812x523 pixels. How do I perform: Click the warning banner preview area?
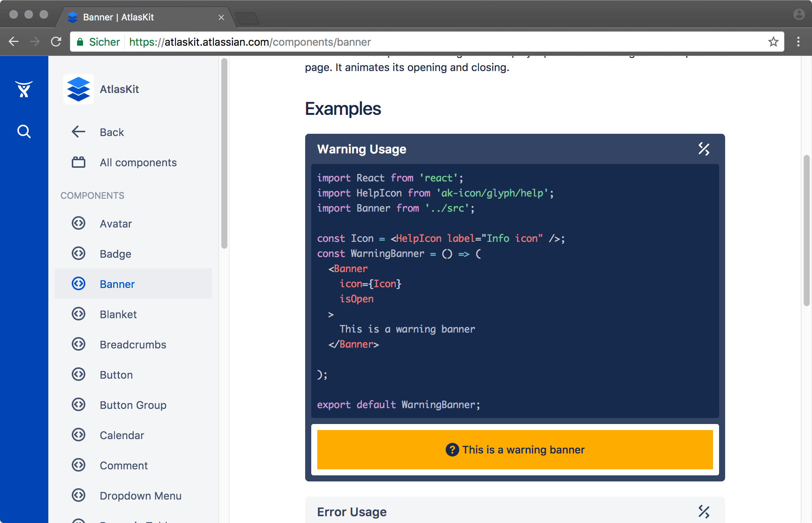click(514, 450)
